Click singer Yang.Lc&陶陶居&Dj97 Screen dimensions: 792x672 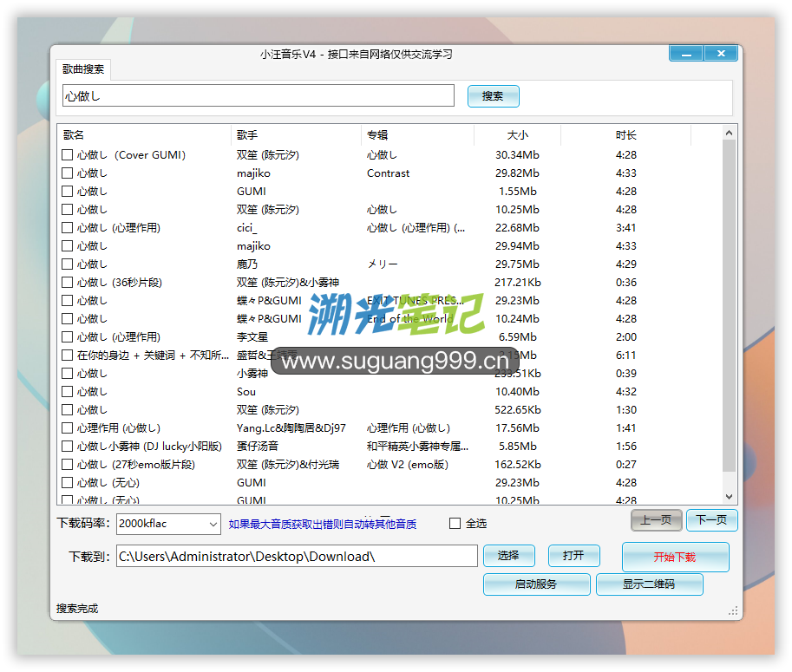291,428
